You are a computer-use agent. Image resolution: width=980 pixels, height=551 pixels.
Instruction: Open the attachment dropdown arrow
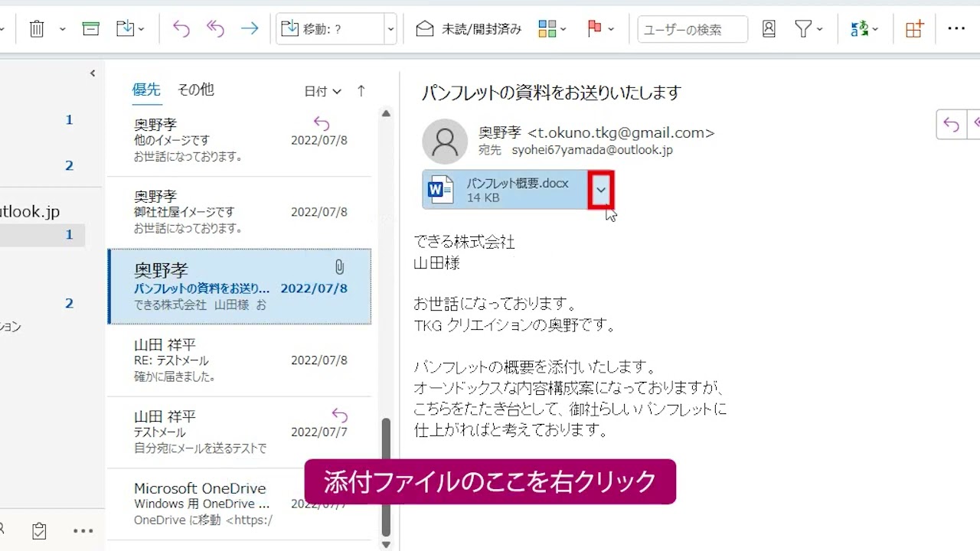601,190
